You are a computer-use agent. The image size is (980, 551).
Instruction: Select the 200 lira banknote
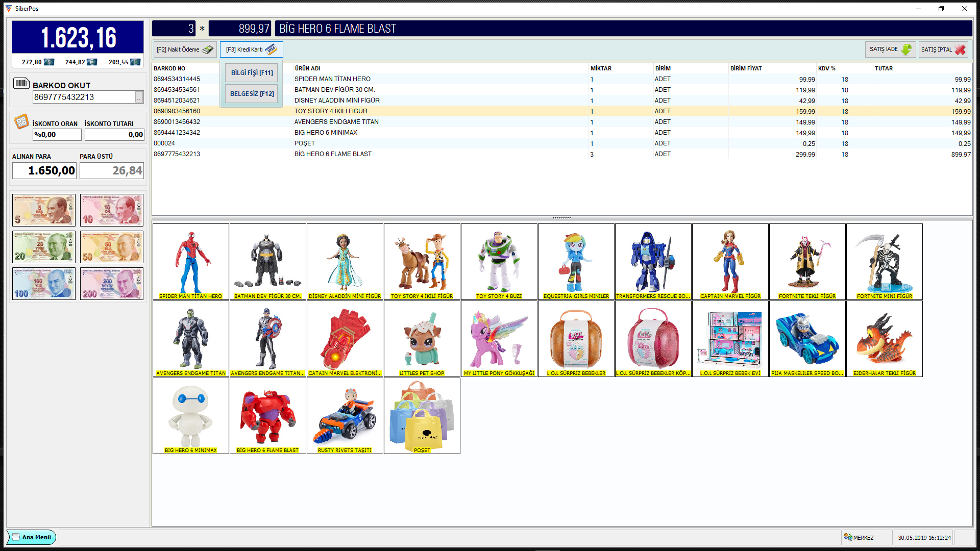coord(112,284)
